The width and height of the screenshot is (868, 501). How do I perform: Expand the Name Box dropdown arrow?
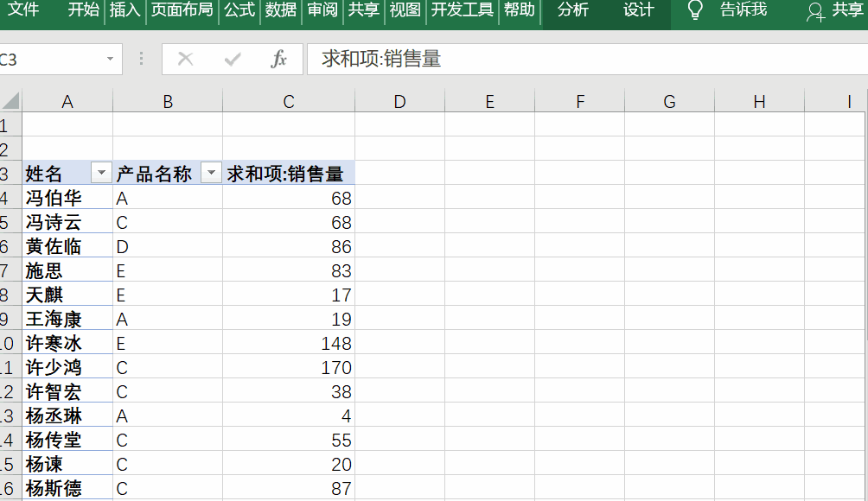[x=110, y=59]
